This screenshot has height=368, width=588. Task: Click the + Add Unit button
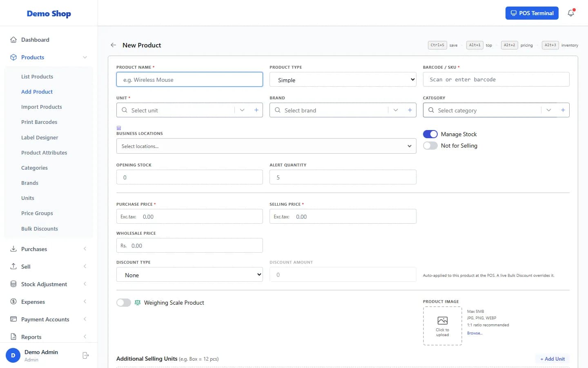click(x=552, y=359)
